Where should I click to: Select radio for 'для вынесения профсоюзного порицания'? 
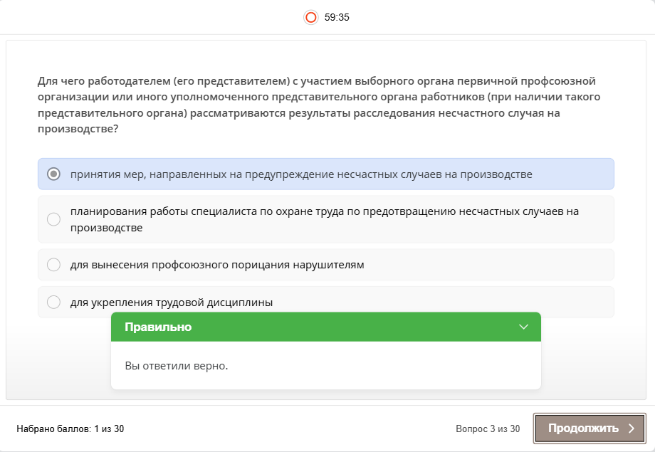click(x=53, y=264)
